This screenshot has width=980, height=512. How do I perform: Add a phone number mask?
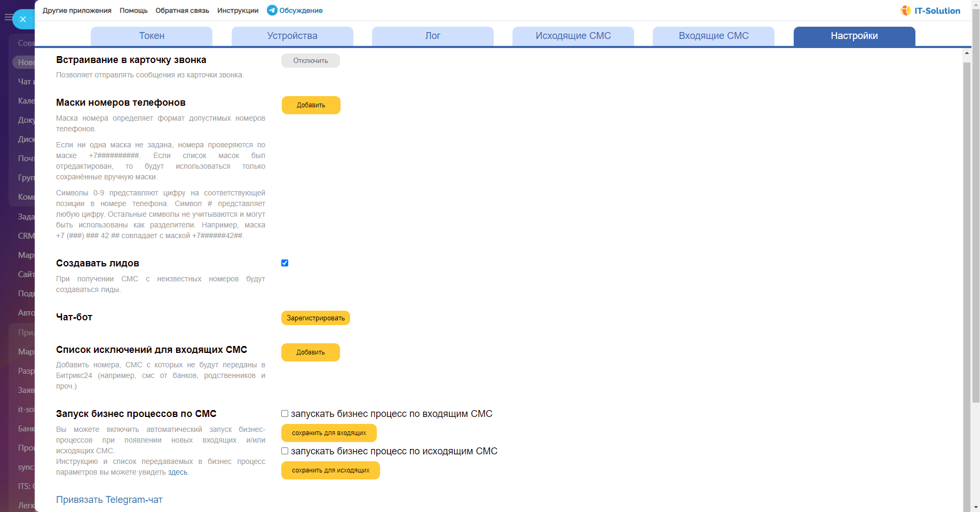tap(311, 105)
